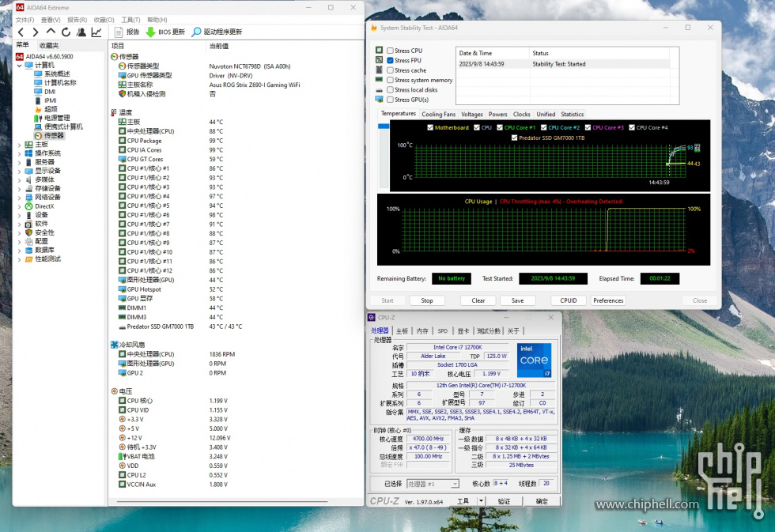Click 性能测试 benchmark icon in tree

coord(28,258)
